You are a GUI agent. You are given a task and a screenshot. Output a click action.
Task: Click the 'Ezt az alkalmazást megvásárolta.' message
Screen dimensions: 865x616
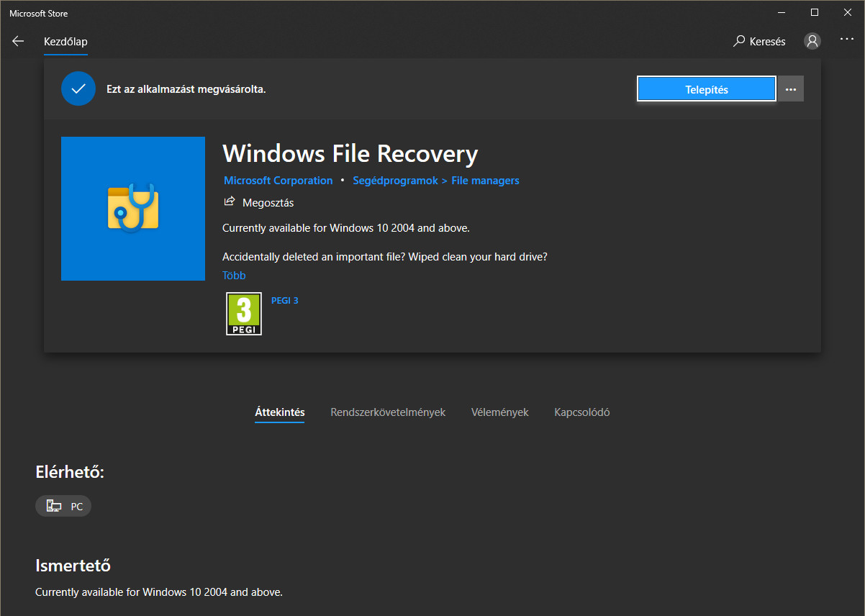186,90
